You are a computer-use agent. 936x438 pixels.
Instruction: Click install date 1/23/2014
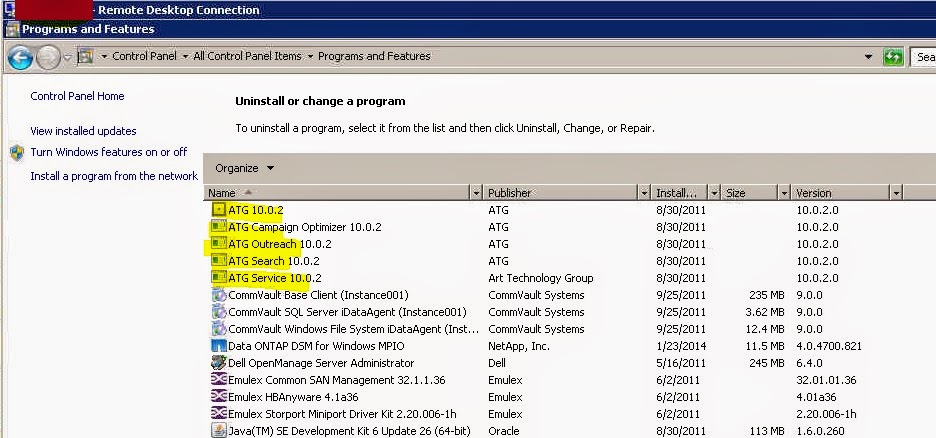pyautogui.click(x=681, y=346)
